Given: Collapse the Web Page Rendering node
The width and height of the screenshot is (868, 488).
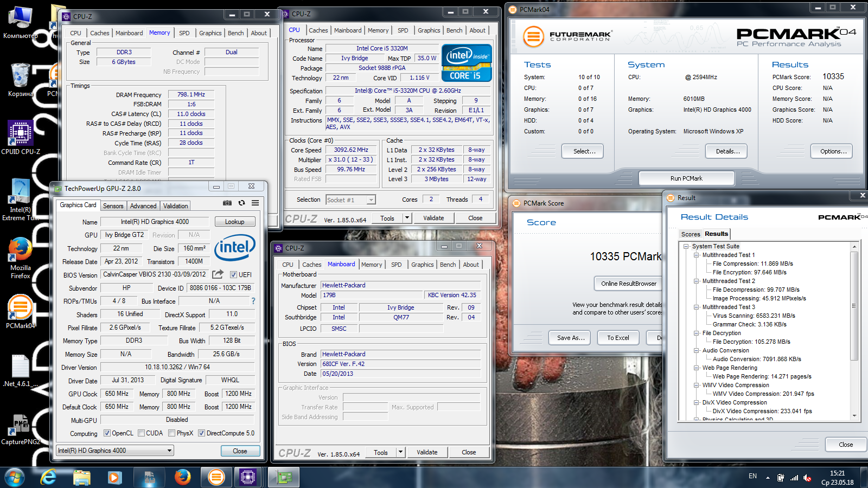Looking at the screenshot, I should click(697, 368).
